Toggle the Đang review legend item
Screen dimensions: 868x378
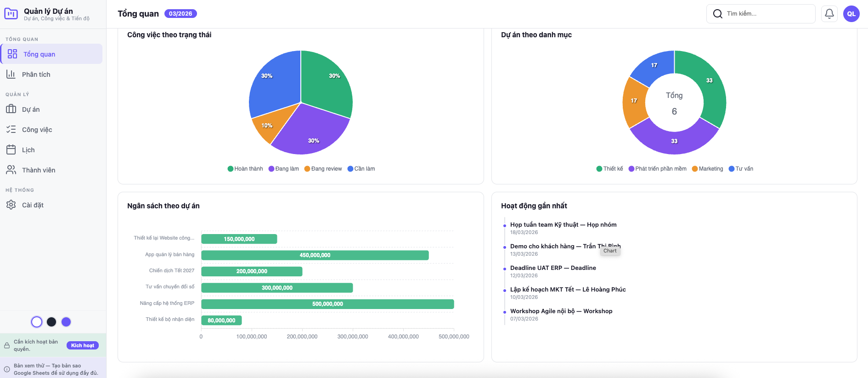point(323,169)
